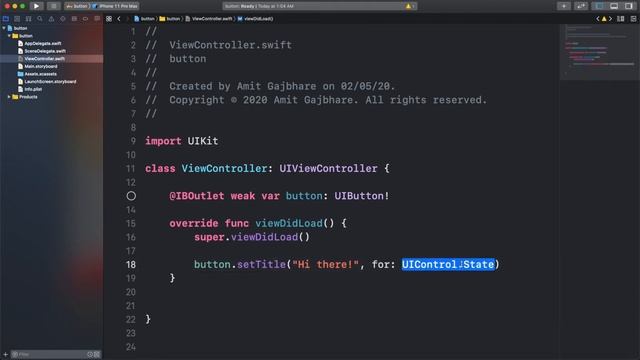Toggle the inspectors panel visibility
640x360 pixels.
(x=629, y=6)
